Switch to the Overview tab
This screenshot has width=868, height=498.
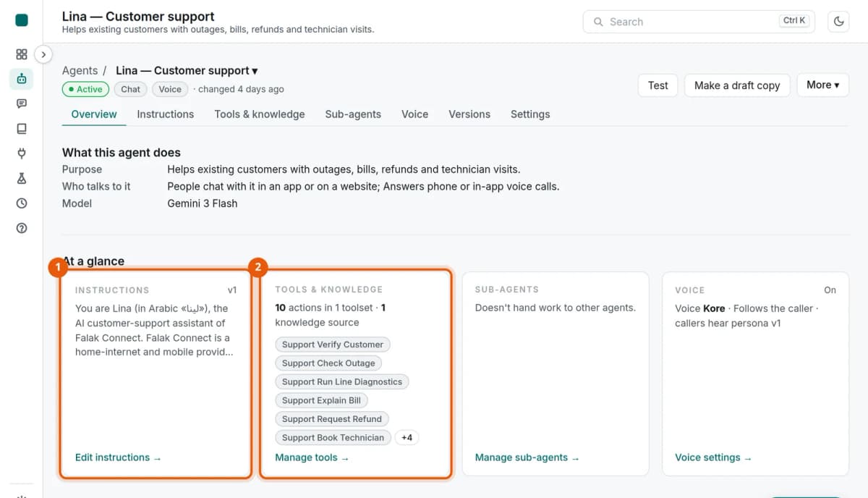click(94, 114)
